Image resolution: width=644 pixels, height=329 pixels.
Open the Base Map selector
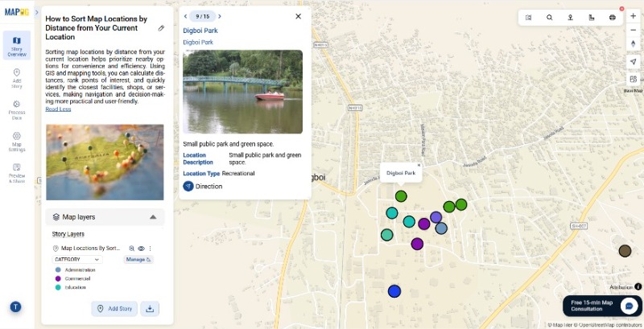pyautogui.click(x=634, y=80)
